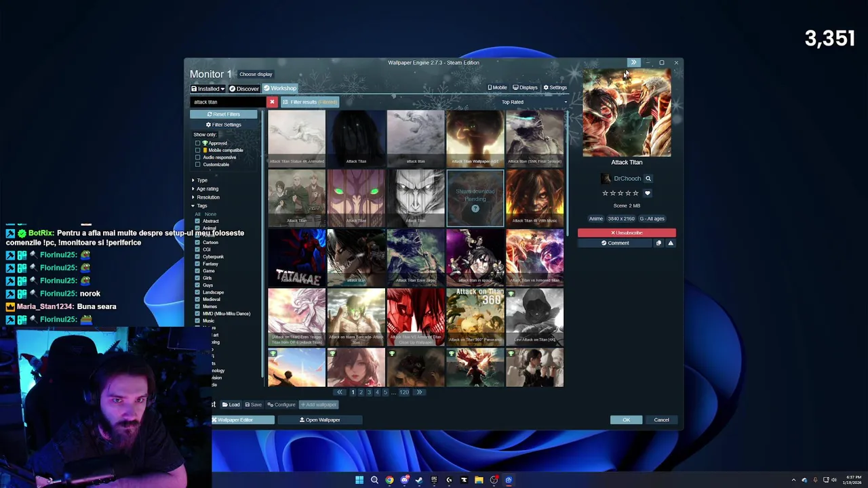Open the Installed dropdown arrow
The height and width of the screenshot is (488, 868).
[222, 89]
